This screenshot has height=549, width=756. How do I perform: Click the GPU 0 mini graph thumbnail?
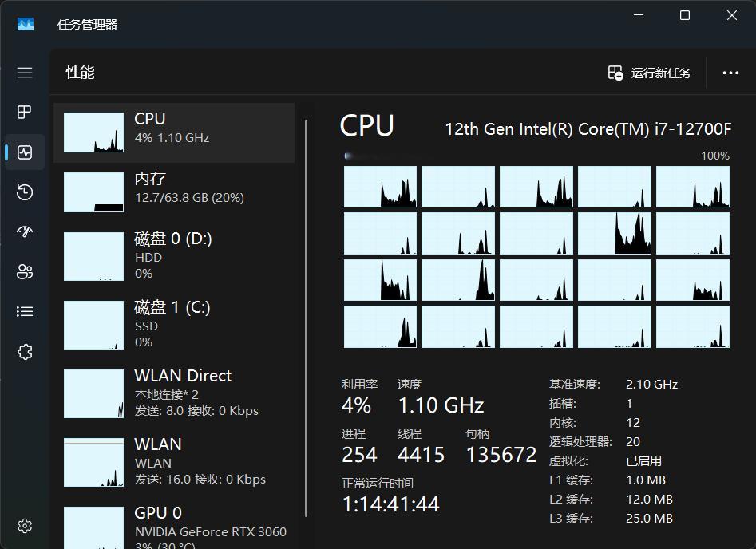click(x=93, y=527)
